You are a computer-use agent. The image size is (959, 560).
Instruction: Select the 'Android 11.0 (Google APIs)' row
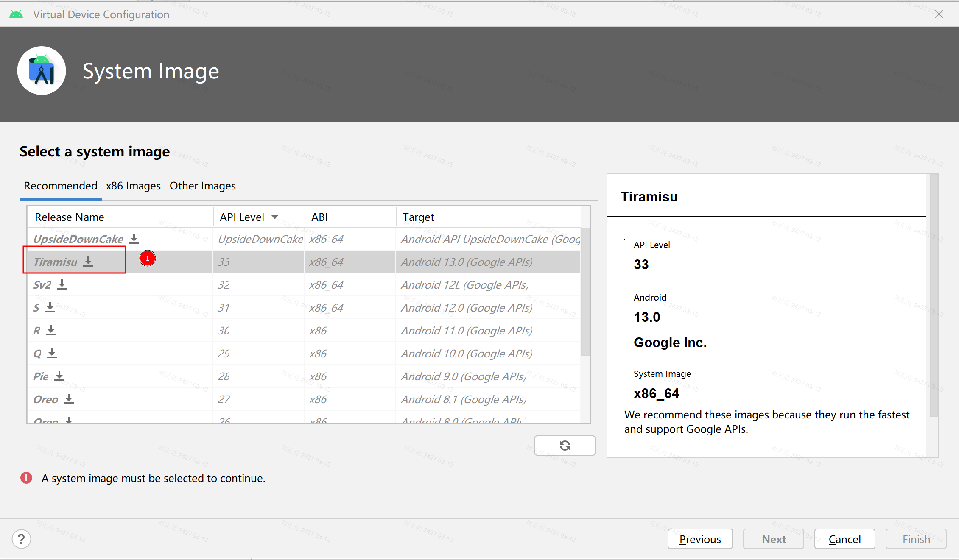pyautogui.click(x=304, y=330)
